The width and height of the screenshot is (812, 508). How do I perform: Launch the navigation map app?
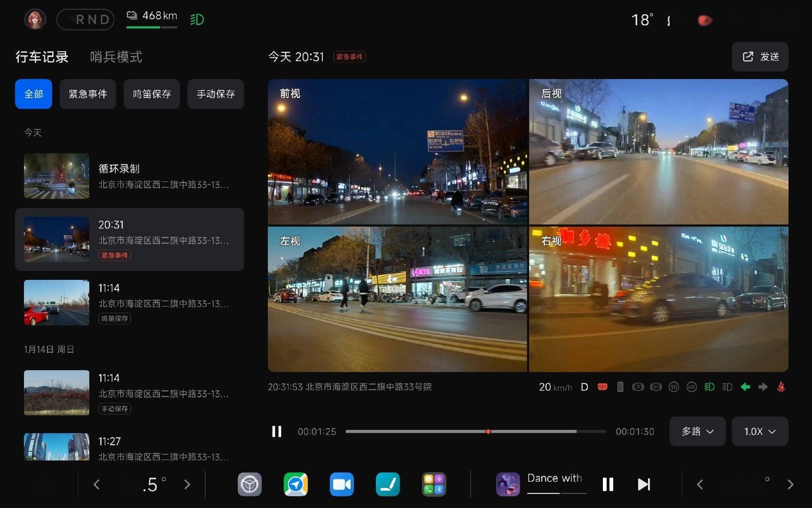click(x=296, y=484)
